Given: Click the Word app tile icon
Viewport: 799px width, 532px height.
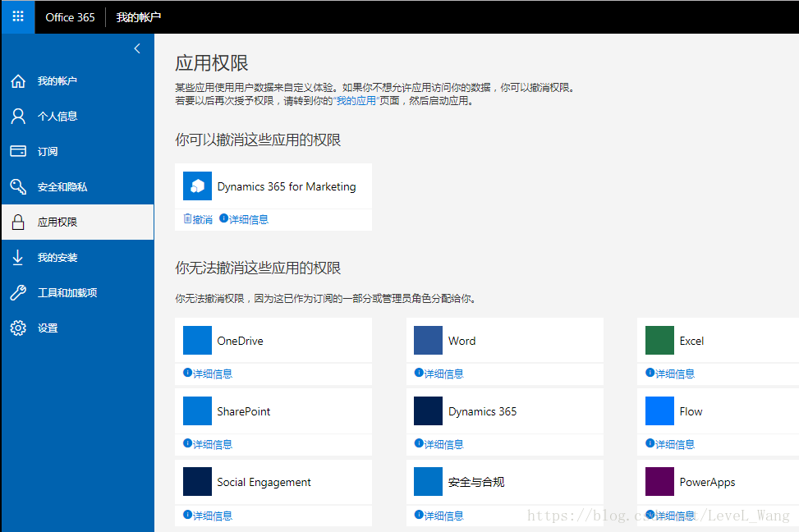Looking at the screenshot, I should [x=428, y=340].
